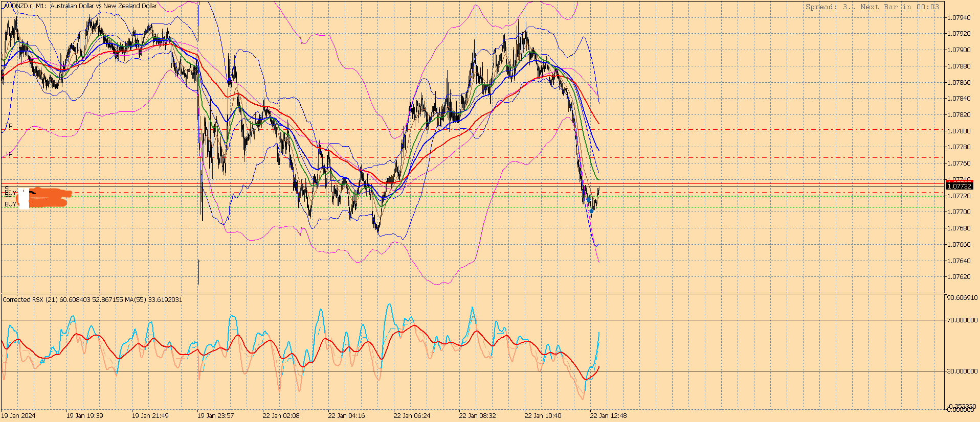Click the 70.000000 indicator level value

(x=962, y=320)
